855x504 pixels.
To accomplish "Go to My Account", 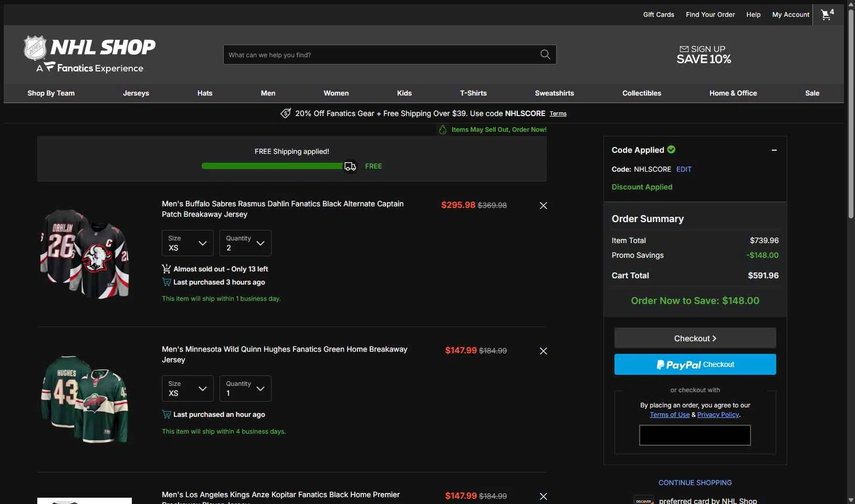I will pyautogui.click(x=791, y=15).
